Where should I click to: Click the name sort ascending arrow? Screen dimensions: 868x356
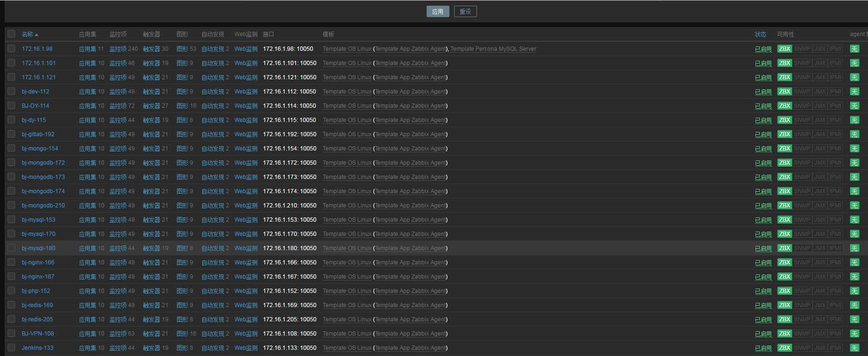click(x=37, y=35)
